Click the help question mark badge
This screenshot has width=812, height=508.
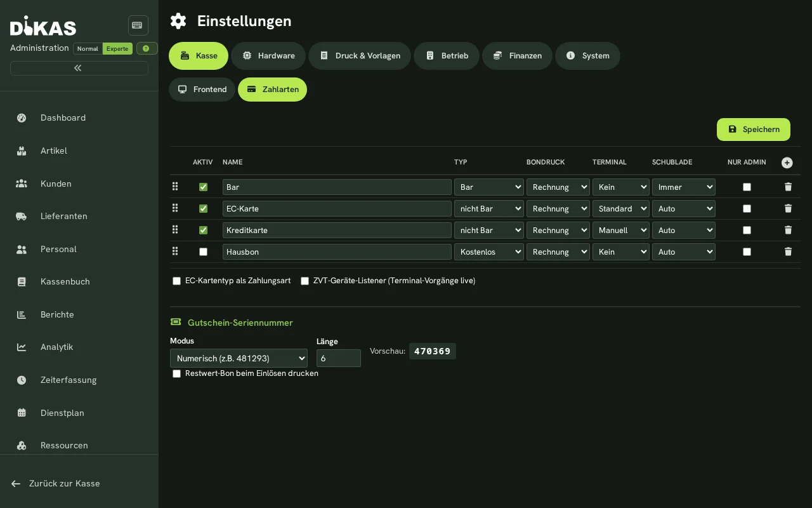[147, 48]
